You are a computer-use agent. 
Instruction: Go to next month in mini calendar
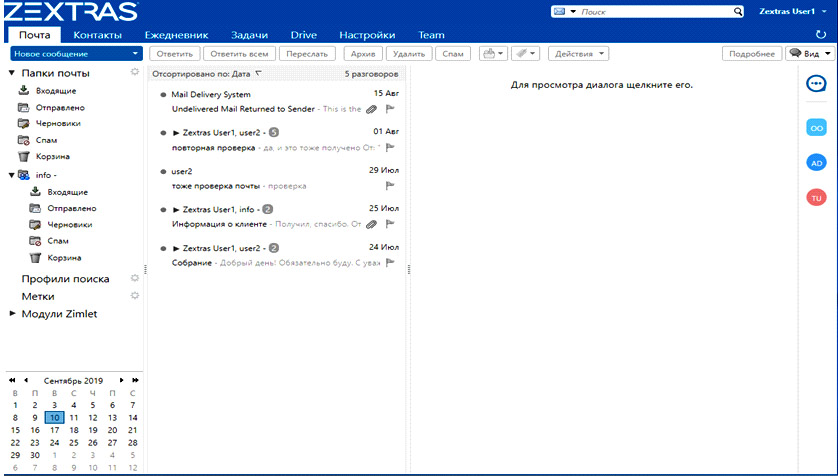tap(121, 380)
